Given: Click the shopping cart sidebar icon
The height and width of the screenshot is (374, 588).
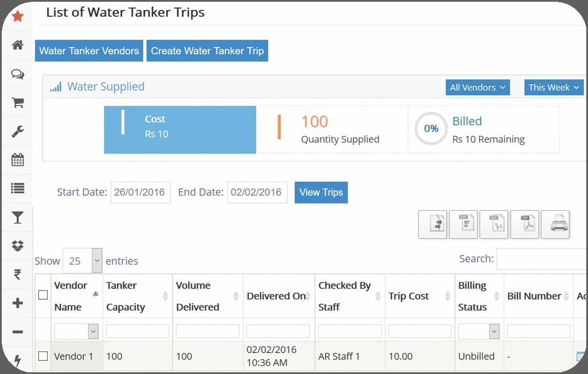Looking at the screenshot, I should (x=17, y=103).
